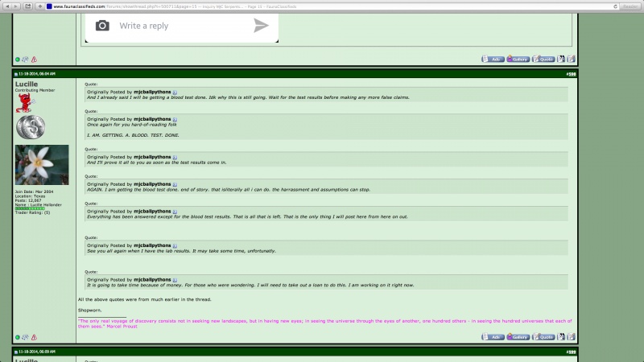
Task: Go back with the browser back arrow
Action: (x=7, y=6)
